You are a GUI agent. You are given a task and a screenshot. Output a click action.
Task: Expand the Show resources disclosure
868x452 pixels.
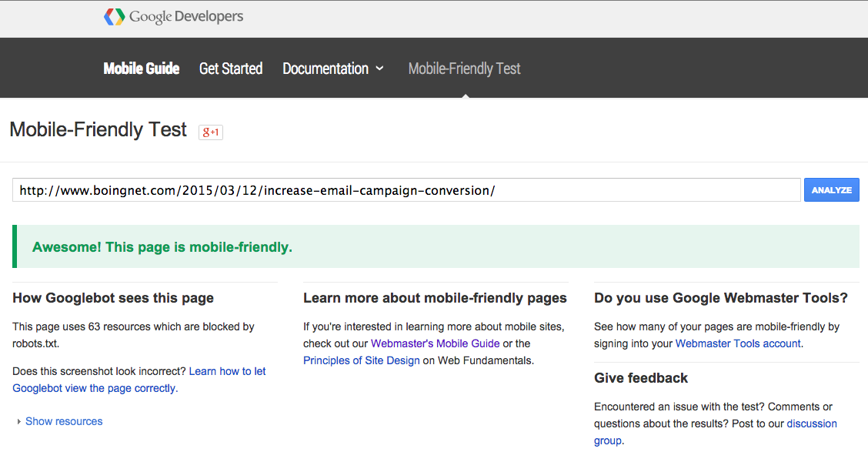pos(60,421)
